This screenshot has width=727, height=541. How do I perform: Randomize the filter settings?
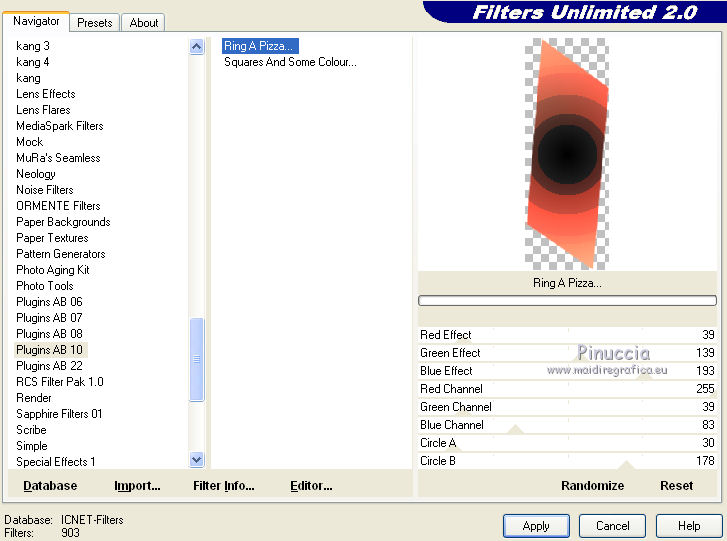point(592,486)
